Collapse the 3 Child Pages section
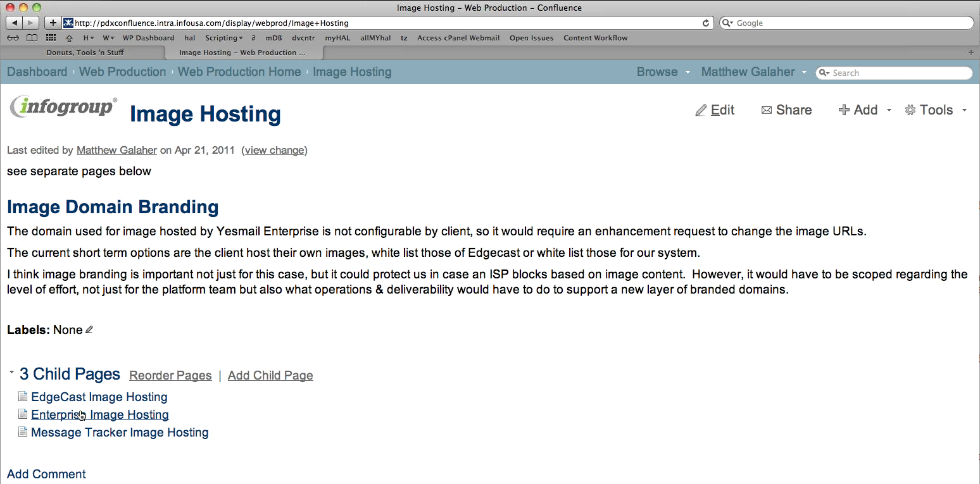 click(11, 373)
